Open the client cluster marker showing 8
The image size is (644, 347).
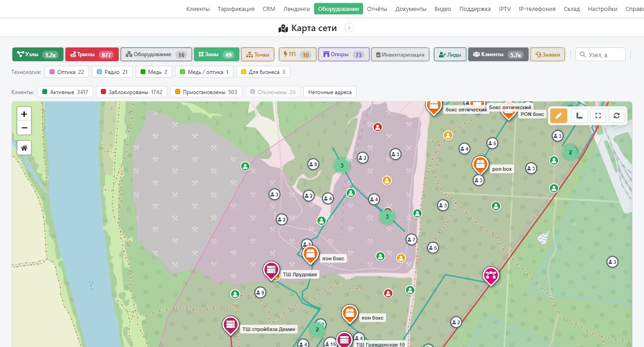click(313, 164)
